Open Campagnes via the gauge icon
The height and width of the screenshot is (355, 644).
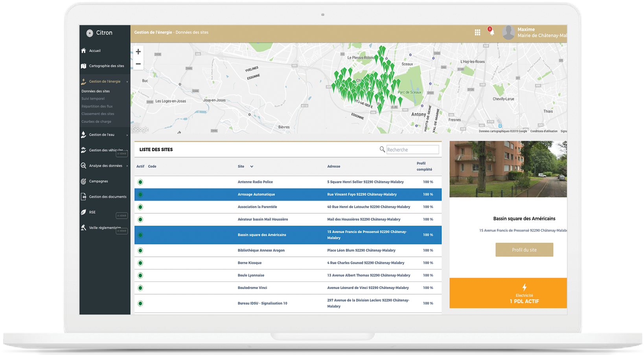tap(83, 181)
